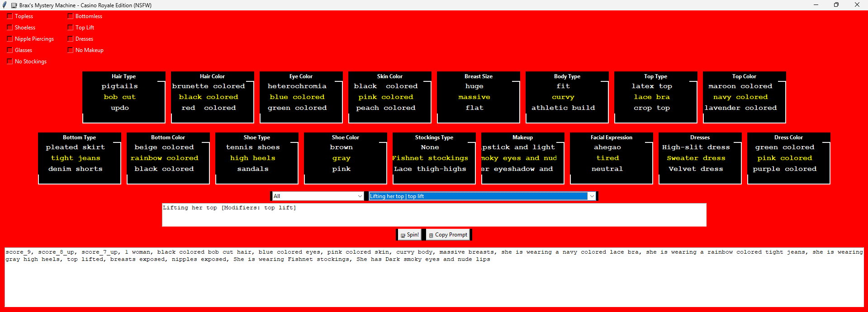Screen dimensions: 868x312
Task: Select 'Sweater dress' in Dresses reel
Action: click(696, 158)
